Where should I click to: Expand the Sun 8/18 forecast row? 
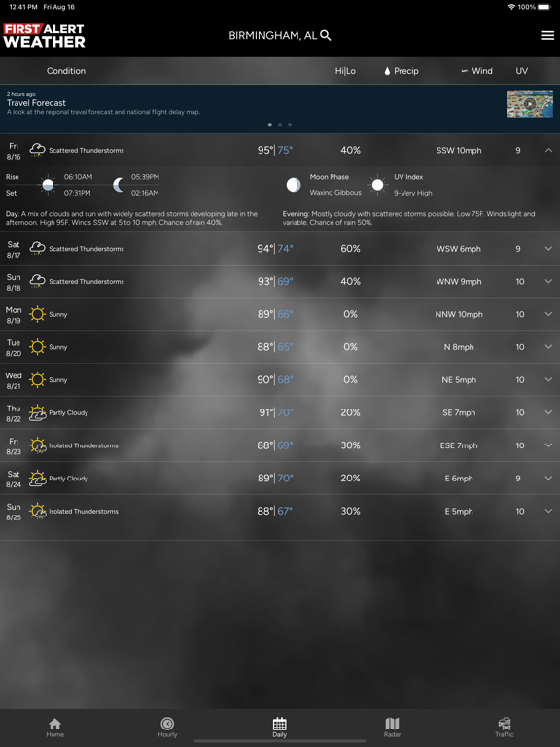pyautogui.click(x=548, y=281)
